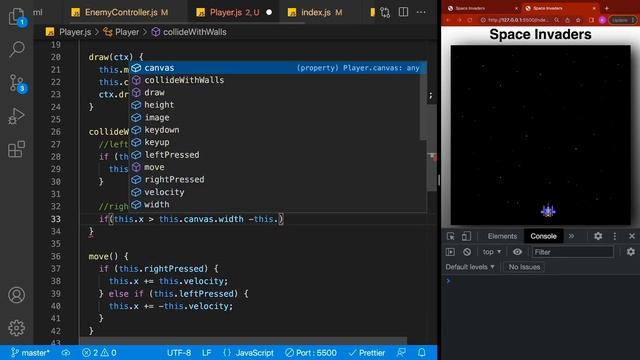The height and width of the screenshot is (360, 640).
Task: Click the browser back arrow
Action: [448, 20]
